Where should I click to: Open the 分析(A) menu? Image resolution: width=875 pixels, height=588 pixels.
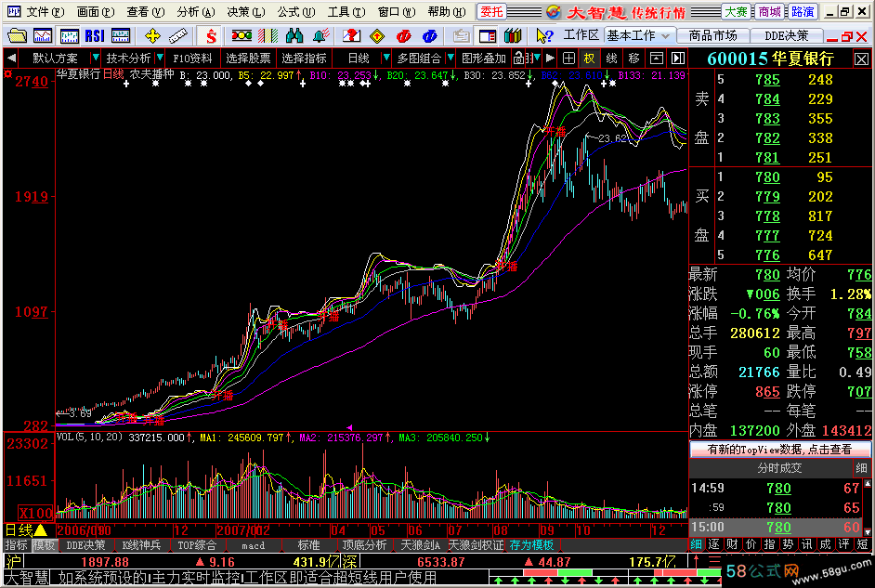196,12
